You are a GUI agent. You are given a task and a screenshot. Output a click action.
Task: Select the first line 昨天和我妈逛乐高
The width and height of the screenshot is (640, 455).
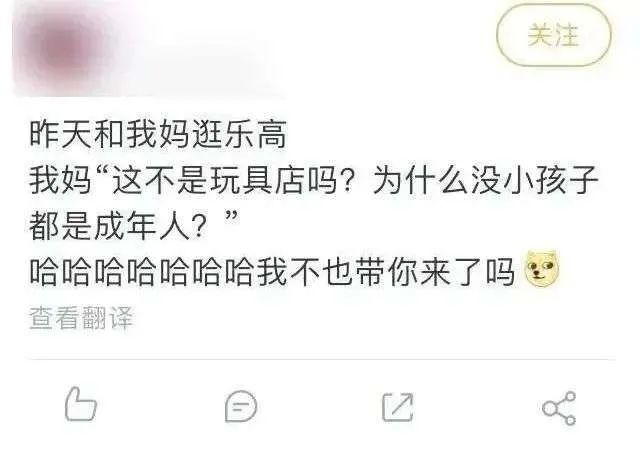tap(158, 134)
